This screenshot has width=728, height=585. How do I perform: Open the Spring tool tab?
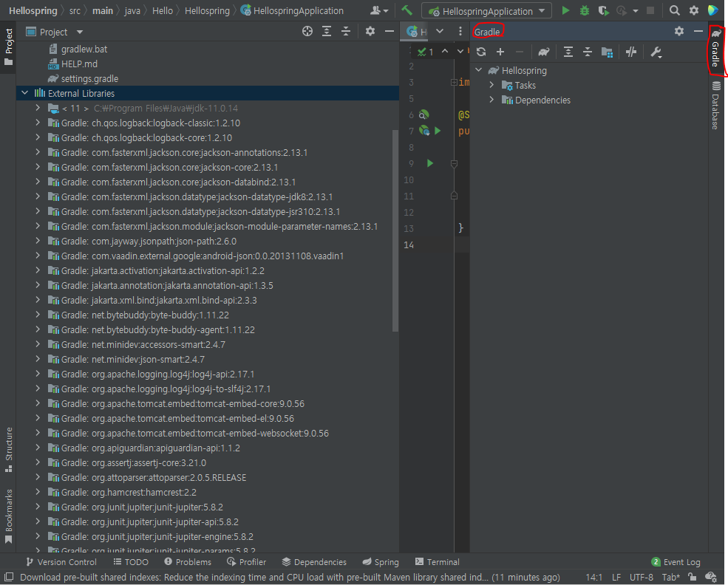[x=381, y=562]
